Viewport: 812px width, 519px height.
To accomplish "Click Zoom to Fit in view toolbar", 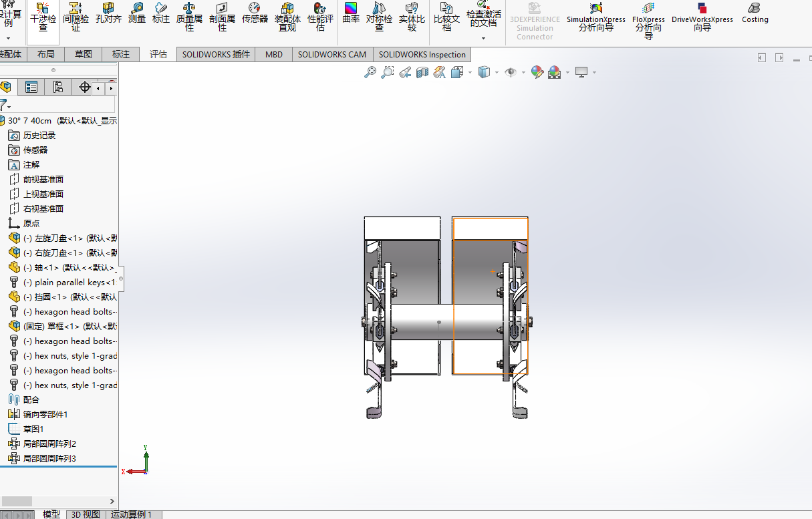I will [x=370, y=72].
